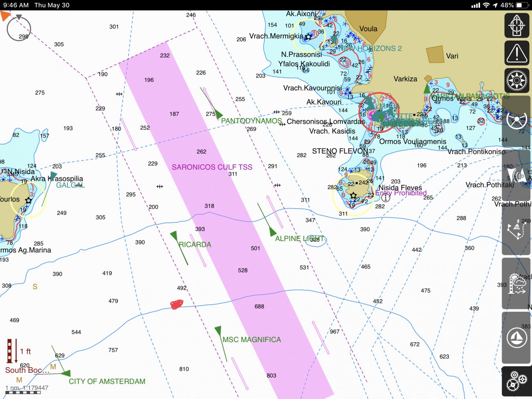Open the settings gears icon
The image size is (532, 399).
517,382
